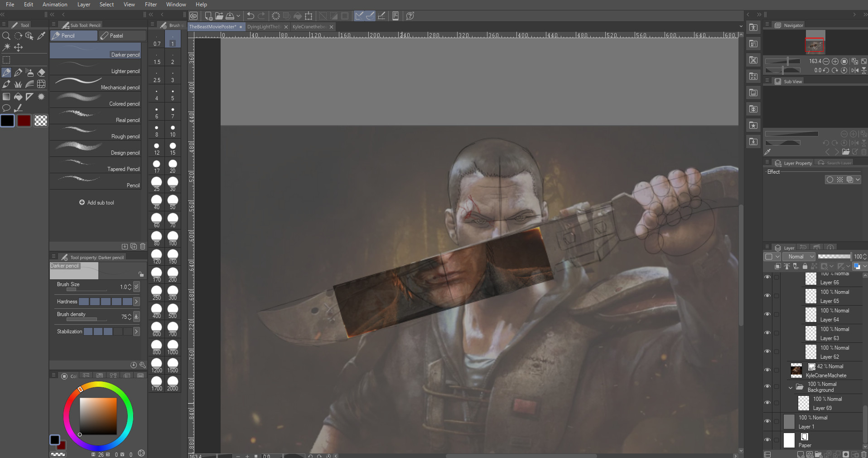Screen dimensions: 868x458
Task: Hide Layer 64 with eye icon
Action: [767, 314]
